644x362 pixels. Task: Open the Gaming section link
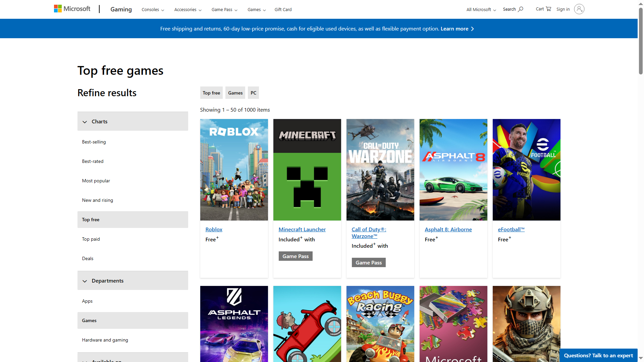pyautogui.click(x=121, y=9)
